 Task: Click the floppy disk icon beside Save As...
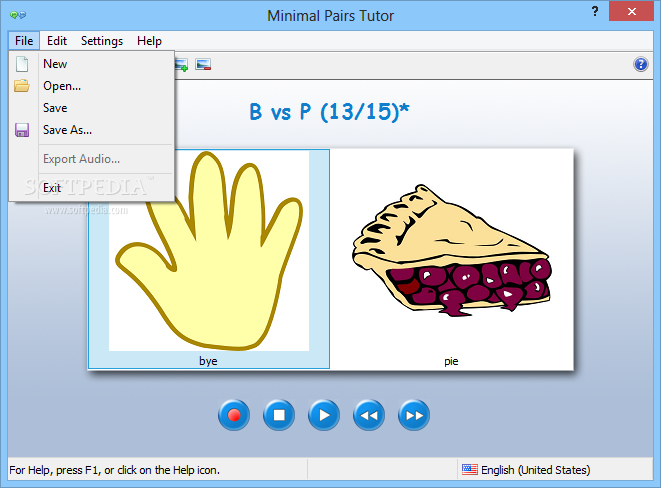tap(22, 130)
